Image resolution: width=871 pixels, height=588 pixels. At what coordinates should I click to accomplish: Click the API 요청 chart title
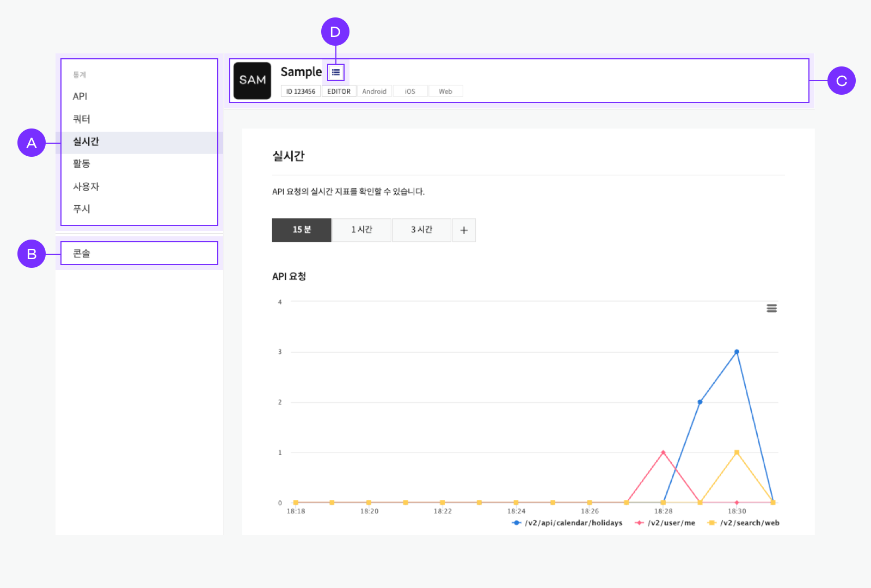(x=289, y=277)
